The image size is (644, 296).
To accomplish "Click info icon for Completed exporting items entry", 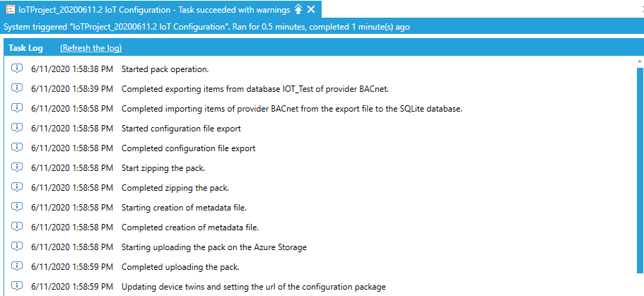I will (17, 88).
